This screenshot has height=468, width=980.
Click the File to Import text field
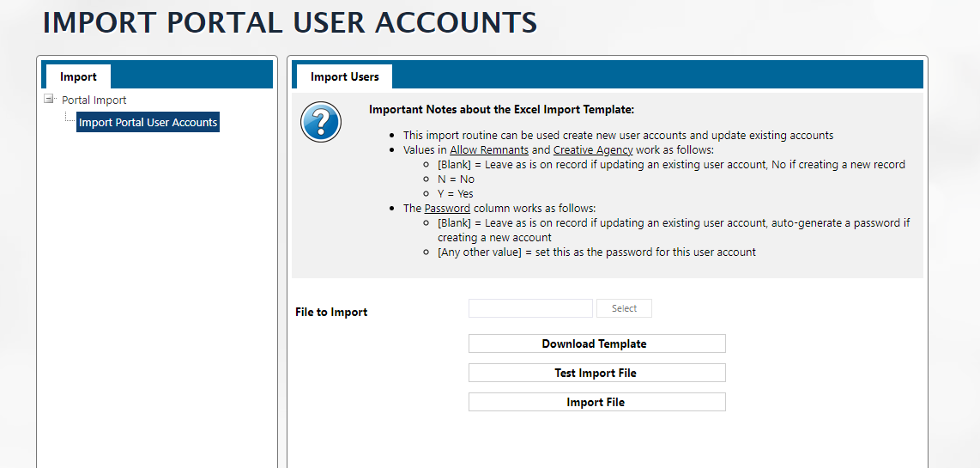point(530,308)
